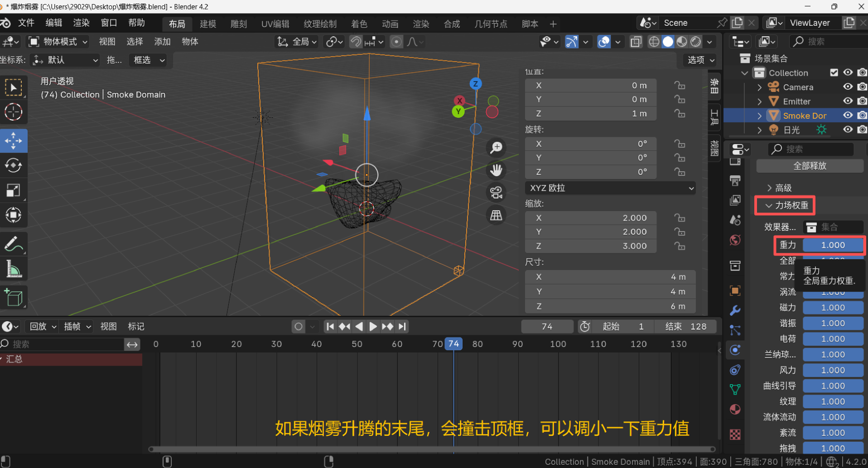Open the Render (渲染) top menu
The height and width of the screenshot is (468, 868).
(x=82, y=23)
